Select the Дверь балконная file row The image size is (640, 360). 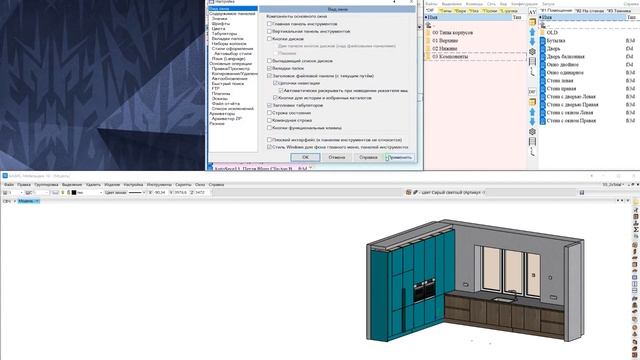pyautogui.click(x=588, y=57)
